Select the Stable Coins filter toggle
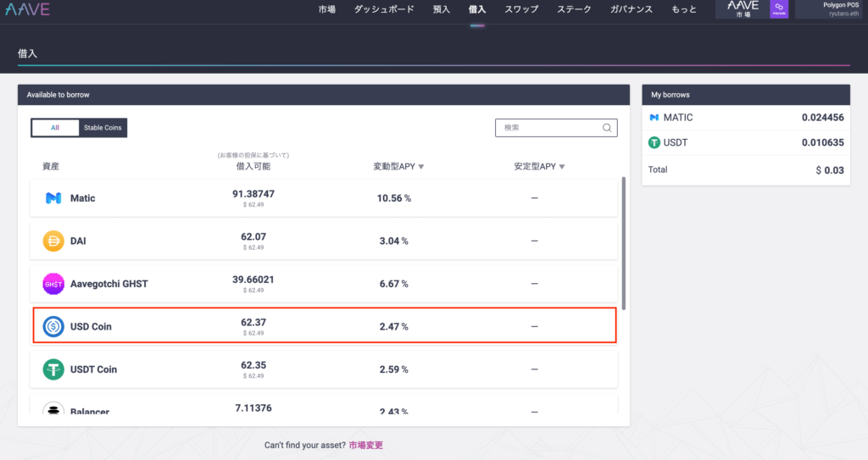868x460 pixels. click(x=103, y=128)
